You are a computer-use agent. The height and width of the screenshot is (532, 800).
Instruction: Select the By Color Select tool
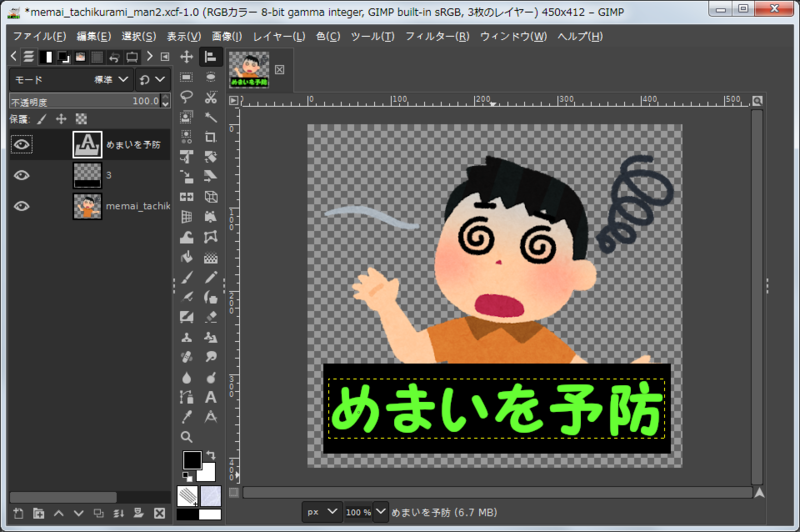click(186, 137)
